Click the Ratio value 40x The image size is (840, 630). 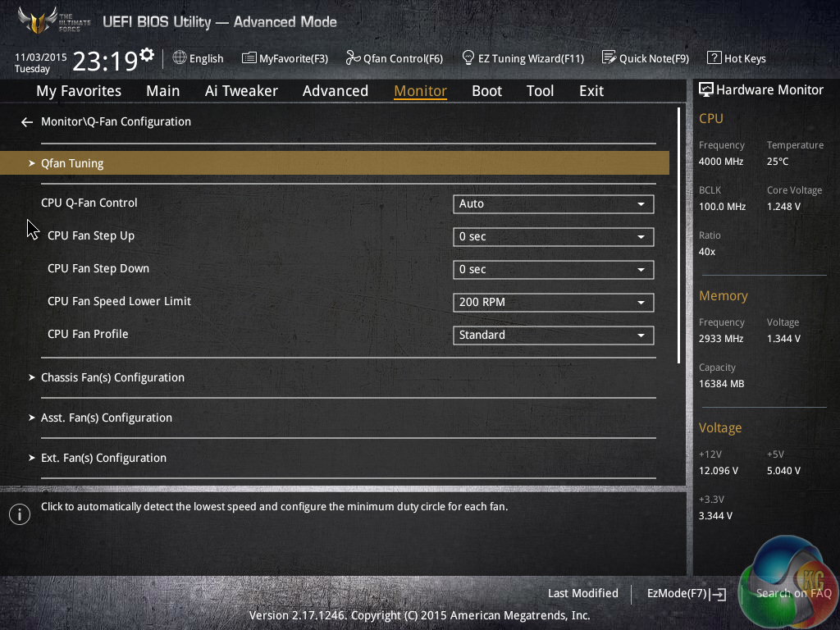(707, 251)
